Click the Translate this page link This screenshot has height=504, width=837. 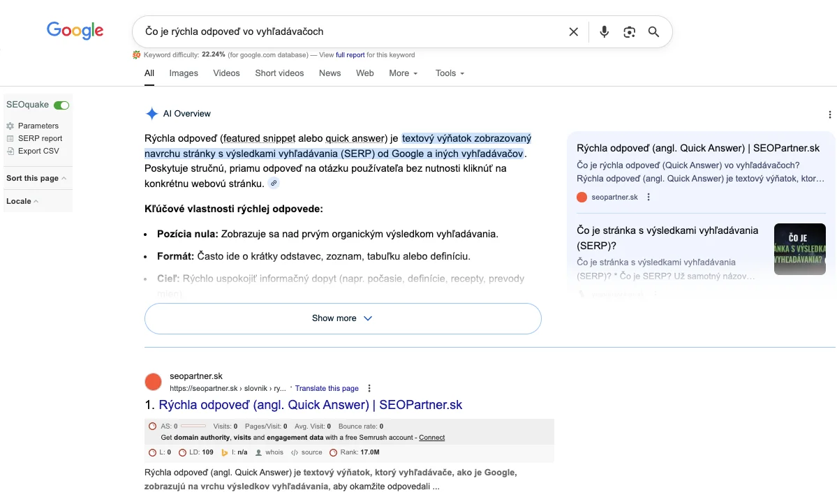click(x=327, y=388)
